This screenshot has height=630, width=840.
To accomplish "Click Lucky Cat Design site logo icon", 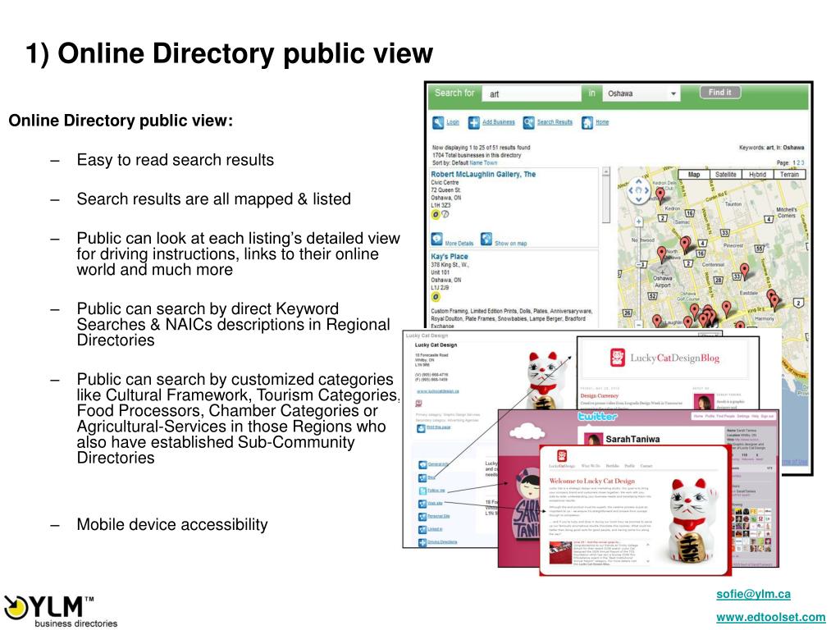I will (562, 455).
